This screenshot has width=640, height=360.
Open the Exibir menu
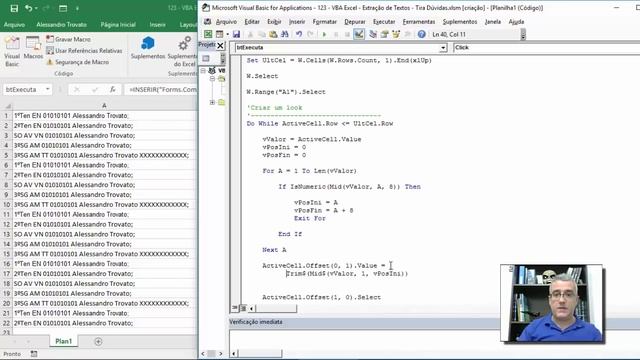point(274,22)
